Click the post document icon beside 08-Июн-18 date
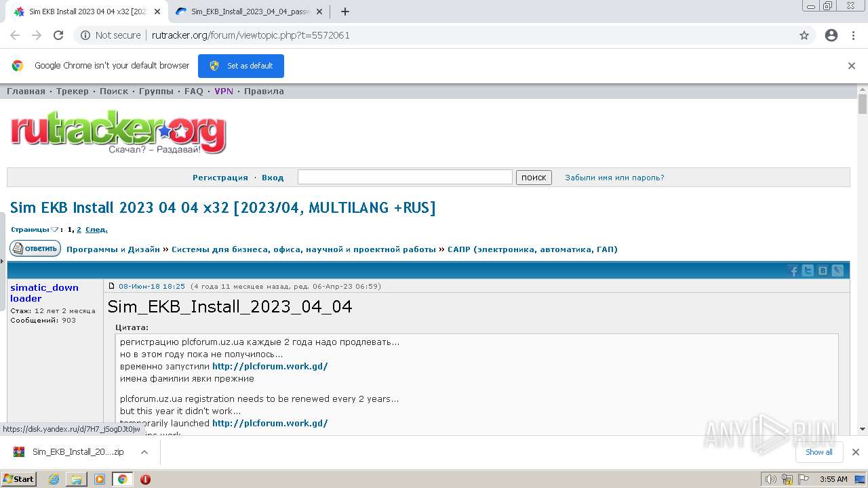 point(112,286)
